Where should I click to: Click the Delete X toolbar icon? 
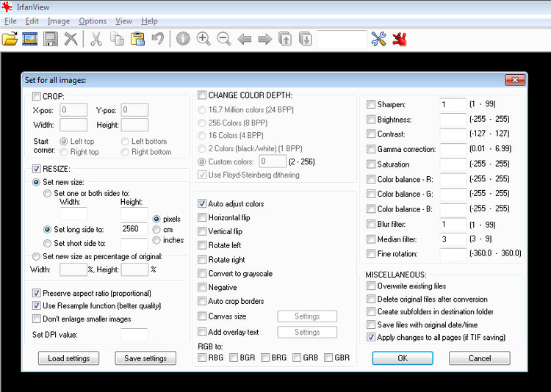(x=71, y=39)
